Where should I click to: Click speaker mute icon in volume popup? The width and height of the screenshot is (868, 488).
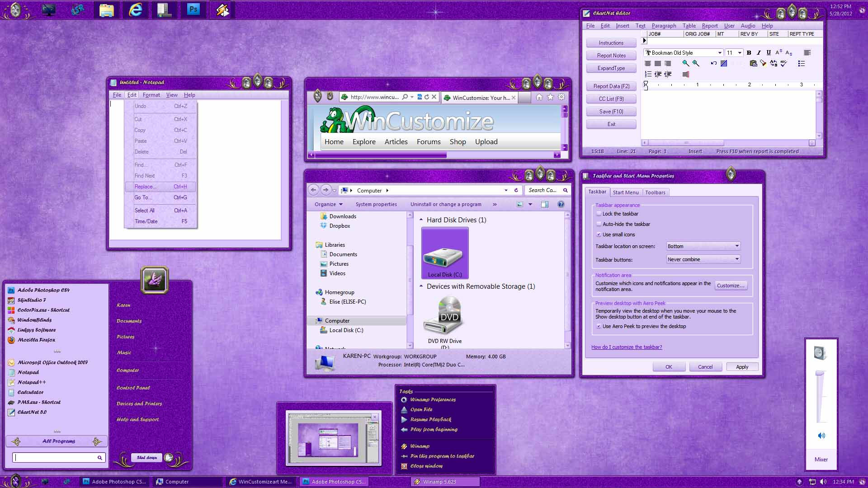[821, 436]
